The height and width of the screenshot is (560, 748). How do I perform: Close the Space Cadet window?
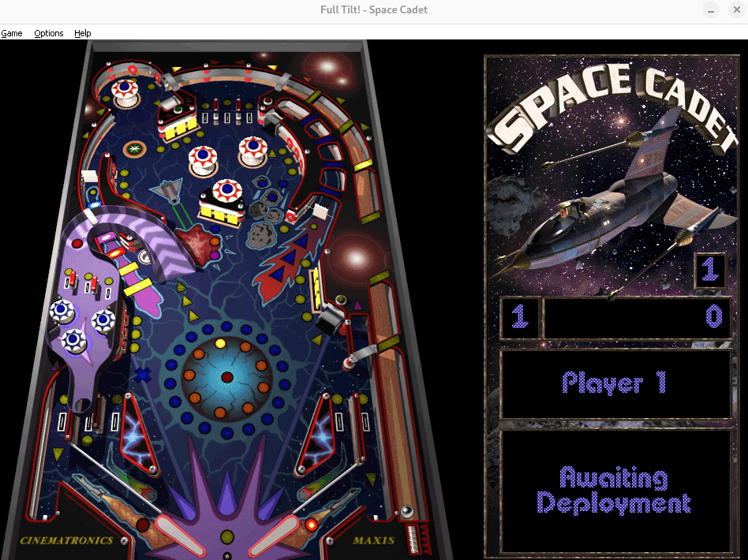(736, 10)
